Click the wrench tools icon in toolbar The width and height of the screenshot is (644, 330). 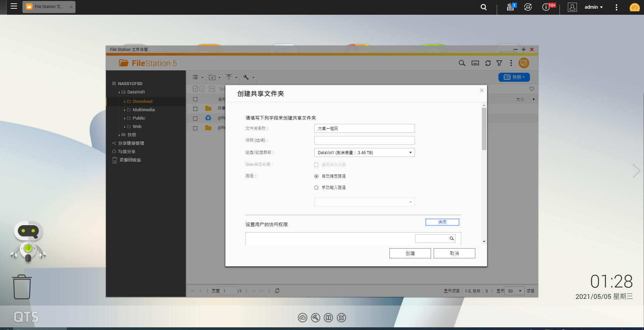(x=246, y=77)
